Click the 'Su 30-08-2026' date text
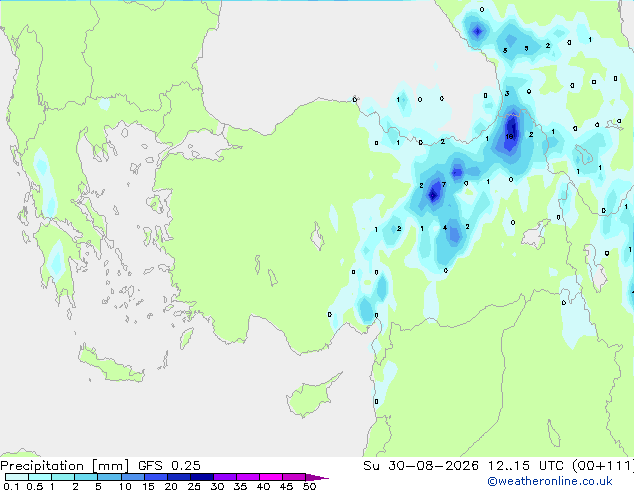The width and height of the screenshot is (634, 490). click(421, 466)
